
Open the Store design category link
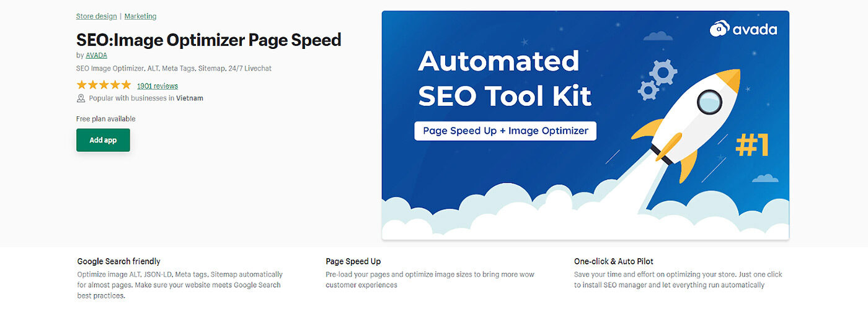(x=96, y=16)
